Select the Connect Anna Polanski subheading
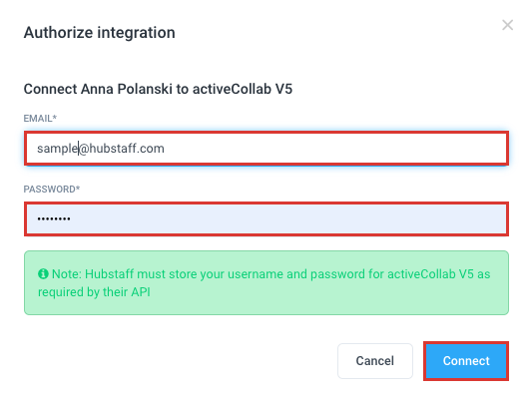 point(158,89)
